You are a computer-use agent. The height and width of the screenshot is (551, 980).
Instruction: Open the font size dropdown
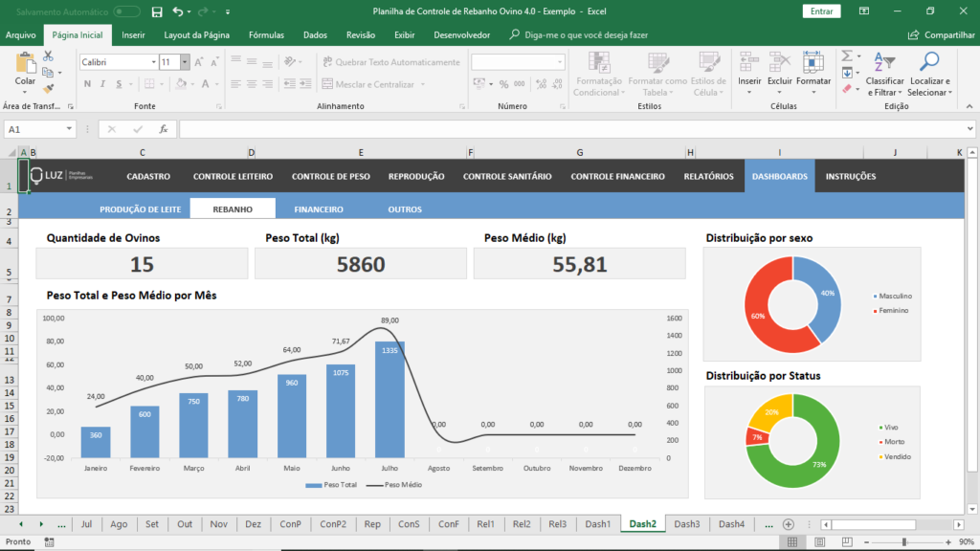click(184, 63)
